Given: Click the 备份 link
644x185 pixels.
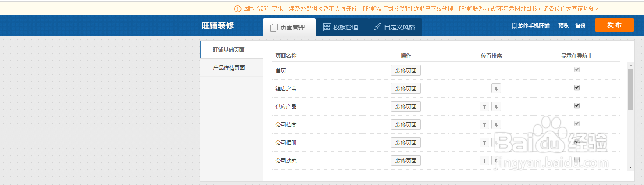Looking at the screenshot, I should (580, 26).
